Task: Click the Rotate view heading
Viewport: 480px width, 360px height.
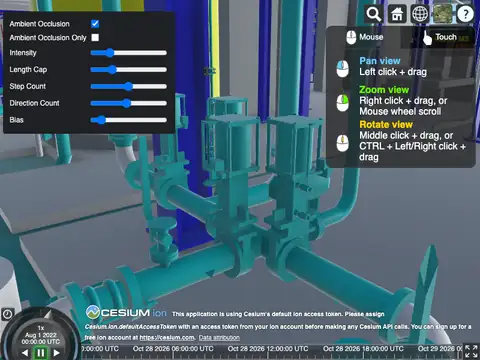Action: (x=386, y=125)
